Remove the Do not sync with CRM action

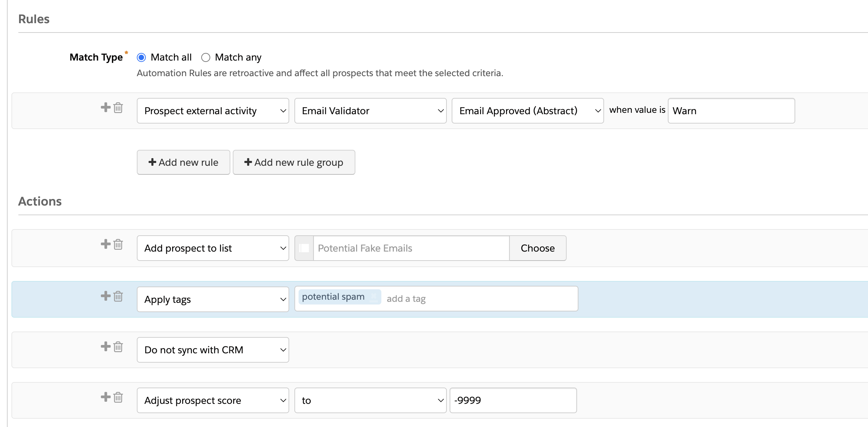[118, 347]
